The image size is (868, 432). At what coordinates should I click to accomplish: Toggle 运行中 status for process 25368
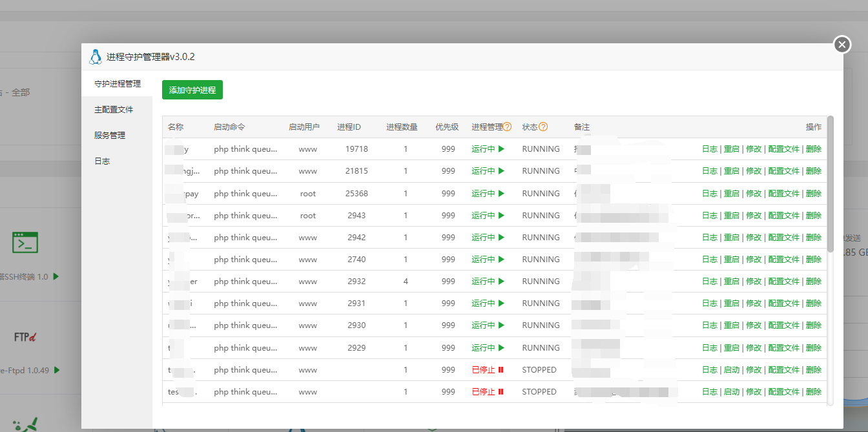point(488,194)
